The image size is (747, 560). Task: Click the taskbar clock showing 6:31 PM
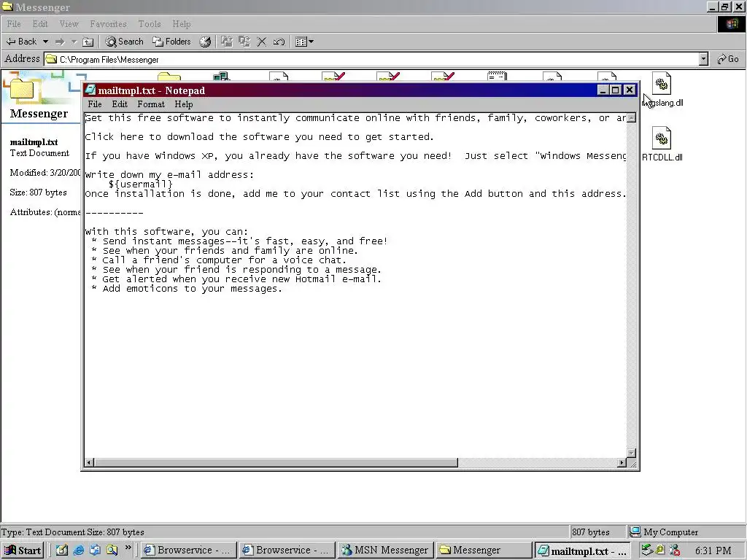tap(713, 551)
